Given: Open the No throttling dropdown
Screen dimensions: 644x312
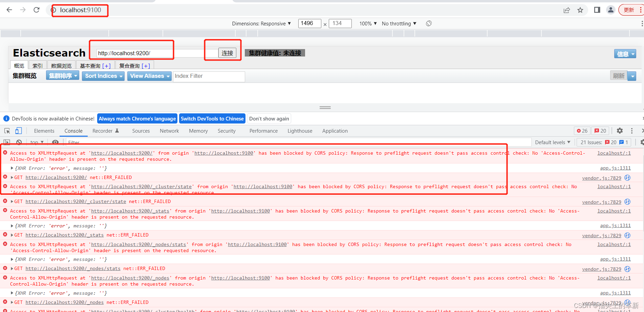Looking at the screenshot, I should (x=399, y=24).
